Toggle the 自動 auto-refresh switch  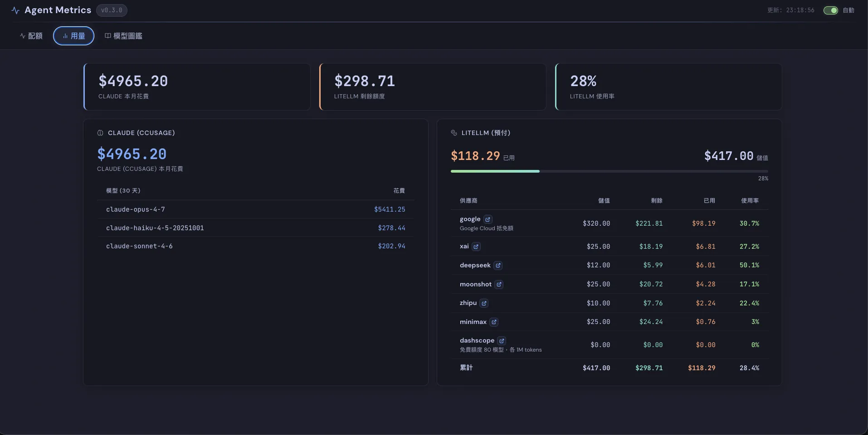(x=831, y=10)
